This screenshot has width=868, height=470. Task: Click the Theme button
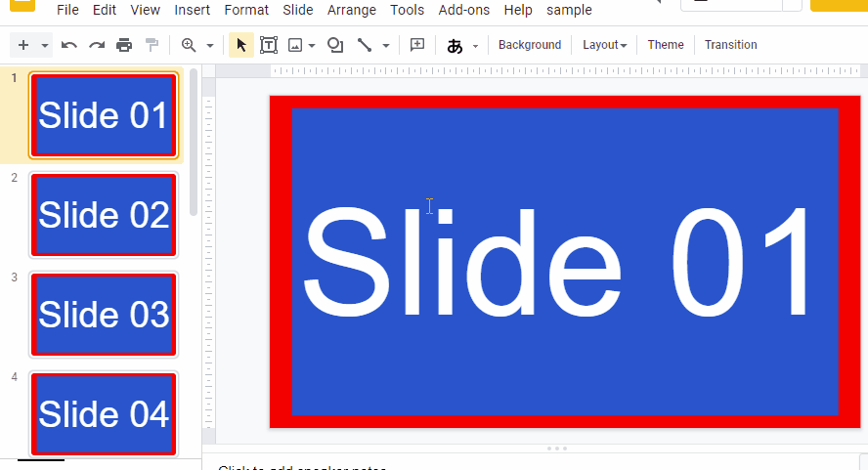coord(666,45)
